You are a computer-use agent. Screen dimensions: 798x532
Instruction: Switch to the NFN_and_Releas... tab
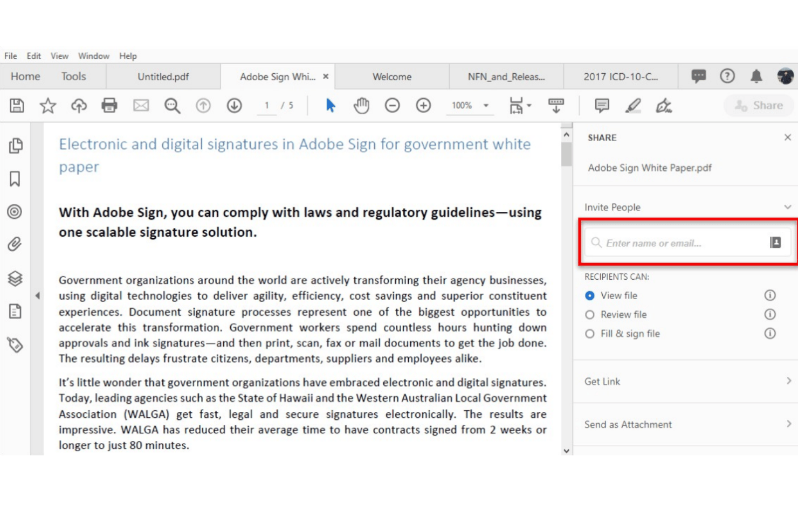[506, 77]
